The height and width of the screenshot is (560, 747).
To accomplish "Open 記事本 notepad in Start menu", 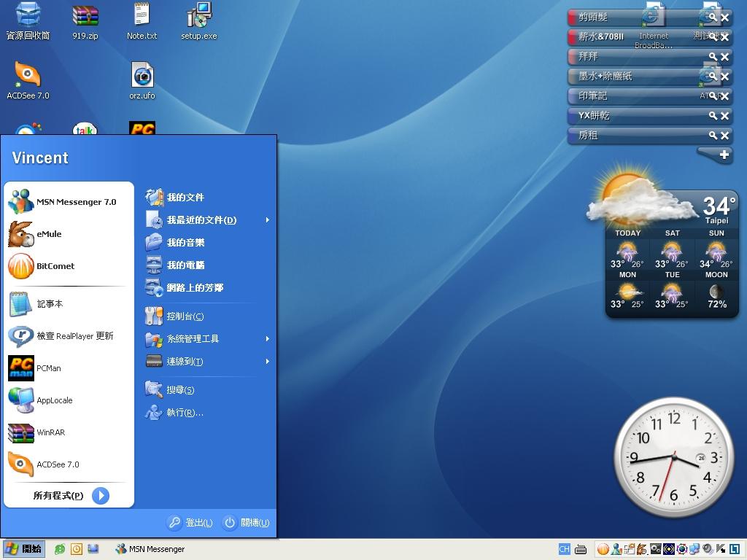I will pyautogui.click(x=69, y=304).
